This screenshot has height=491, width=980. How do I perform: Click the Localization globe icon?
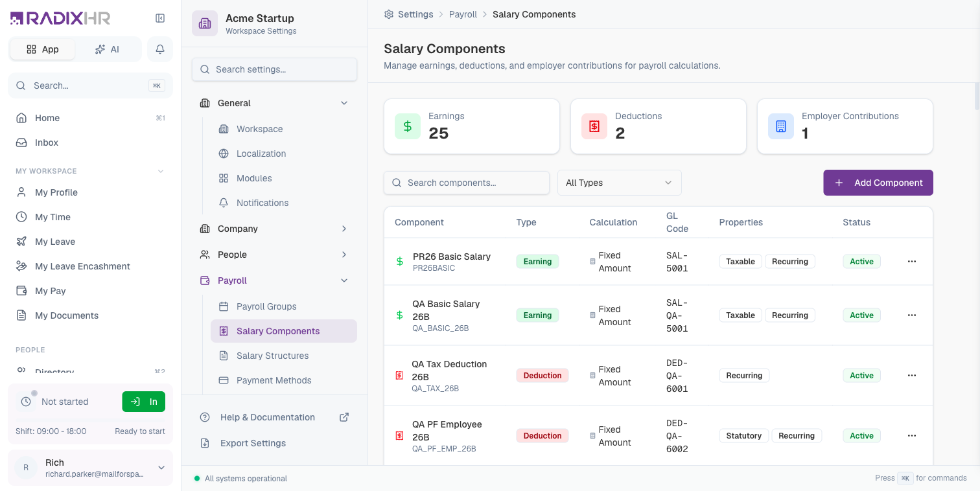click(224, 154)
